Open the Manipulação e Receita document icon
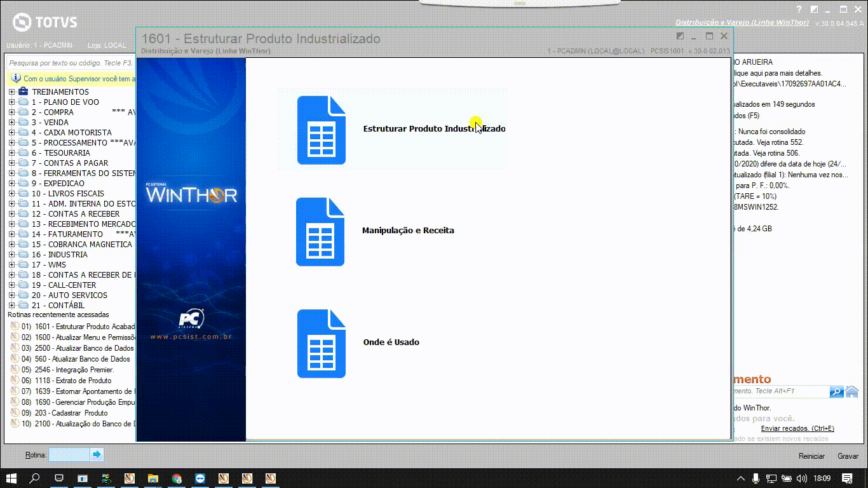868x488 pixels. tap(320, 232)
